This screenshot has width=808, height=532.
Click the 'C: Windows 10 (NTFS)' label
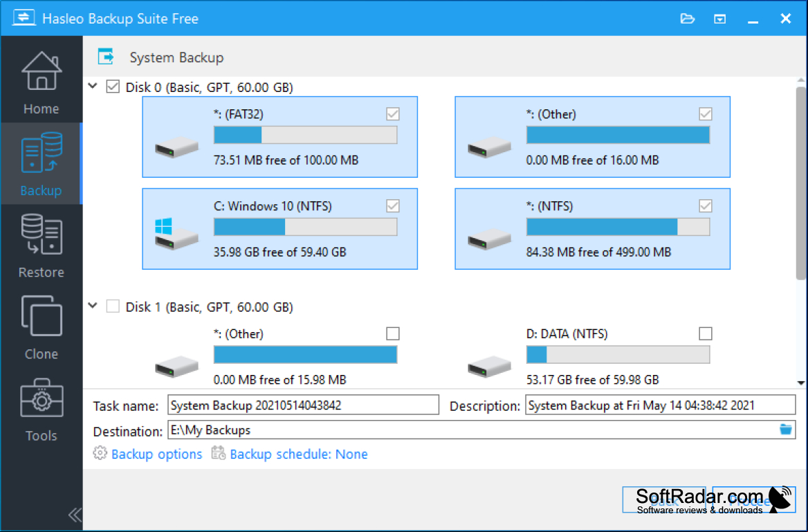pos(273,206)
